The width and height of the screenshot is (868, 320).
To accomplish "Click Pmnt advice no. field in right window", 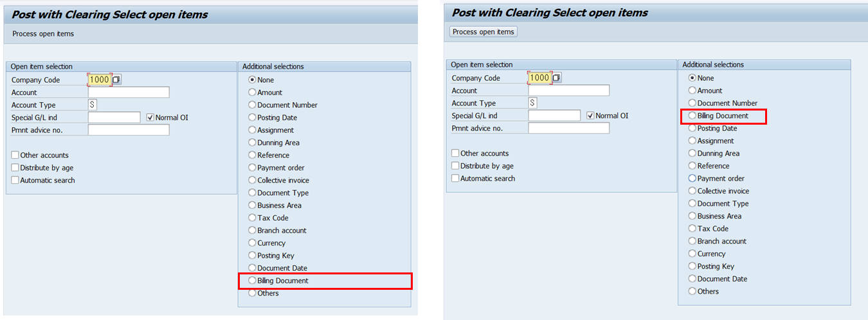I will pyautogui.click(x=568, y=128).
